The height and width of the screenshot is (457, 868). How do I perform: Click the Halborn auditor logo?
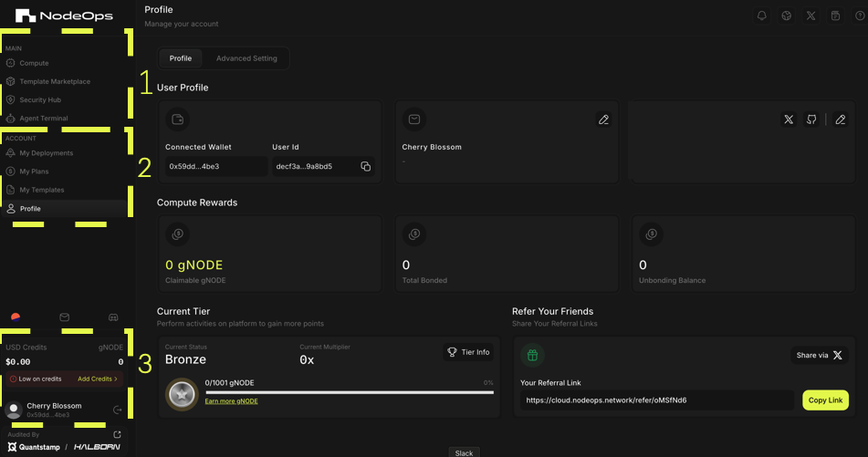97,447
